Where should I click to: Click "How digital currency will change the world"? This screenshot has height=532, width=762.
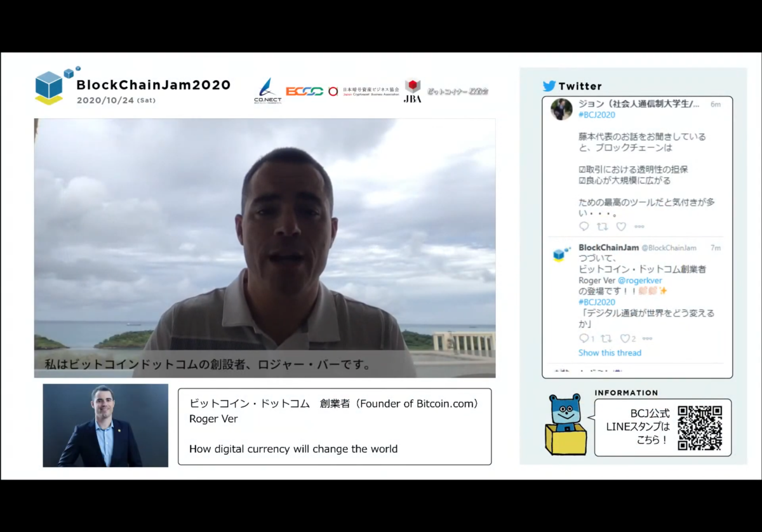pyautogui.click(x=293, y=449)
